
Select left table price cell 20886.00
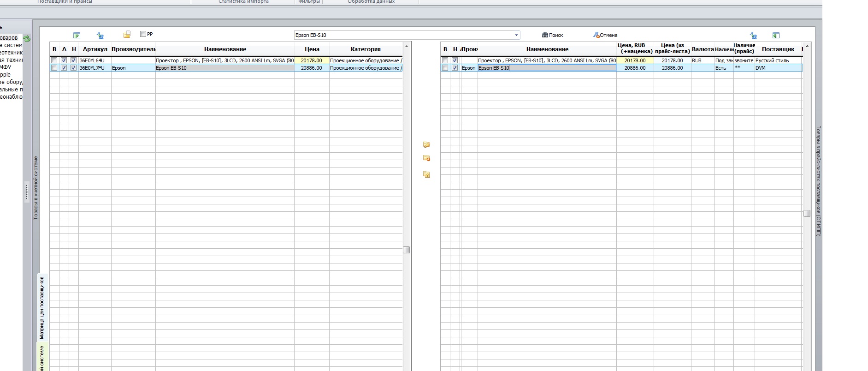pos(312,68)
